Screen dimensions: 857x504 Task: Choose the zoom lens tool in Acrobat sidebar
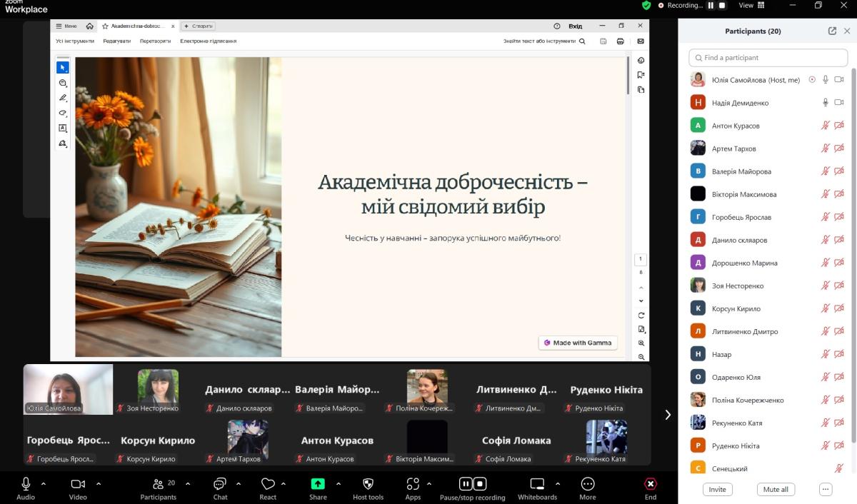(x=63, y=83)
